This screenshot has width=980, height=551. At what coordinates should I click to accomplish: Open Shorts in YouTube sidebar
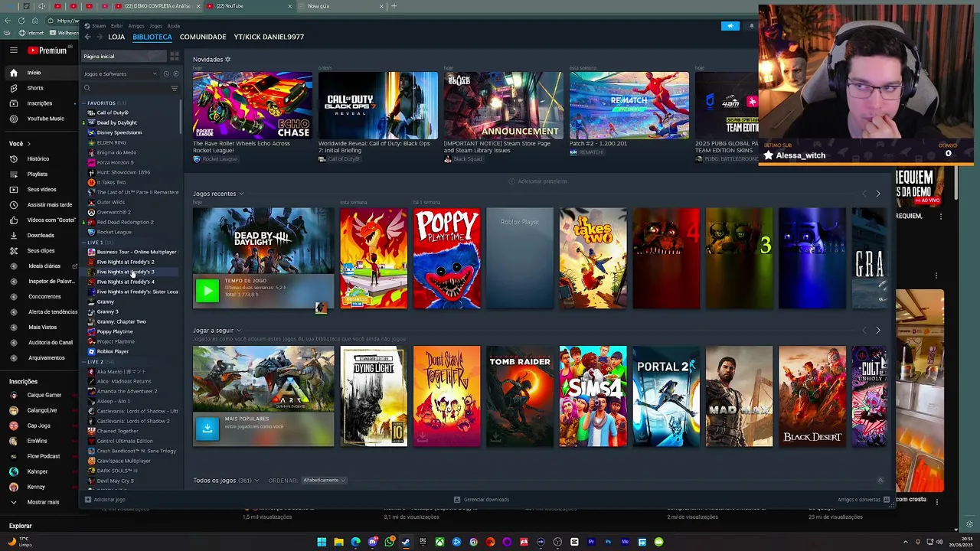pyautogui.click(x=35, y=88)
